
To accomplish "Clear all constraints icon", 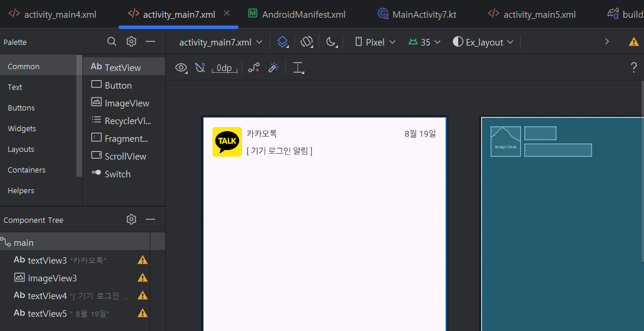I will 254,67.
